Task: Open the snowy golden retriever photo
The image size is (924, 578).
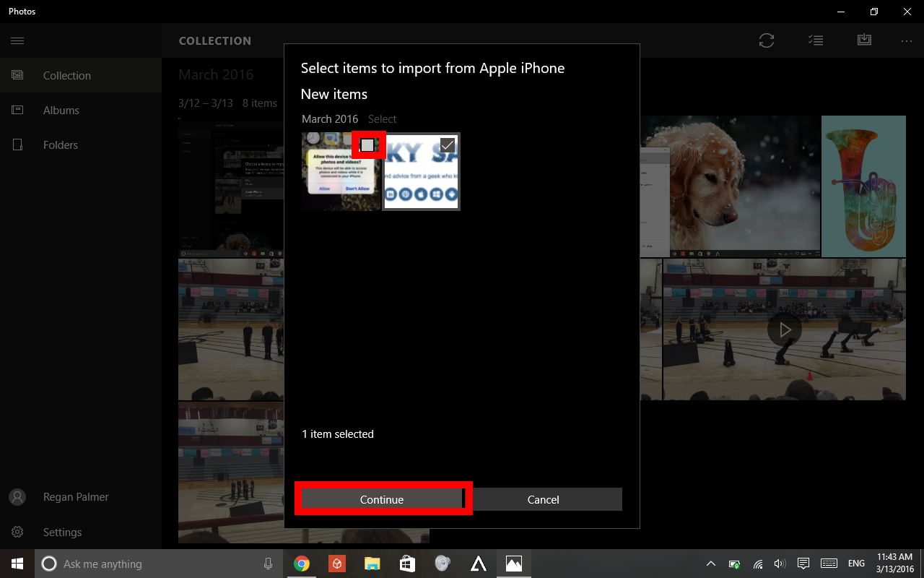Action: coord(730,186)
